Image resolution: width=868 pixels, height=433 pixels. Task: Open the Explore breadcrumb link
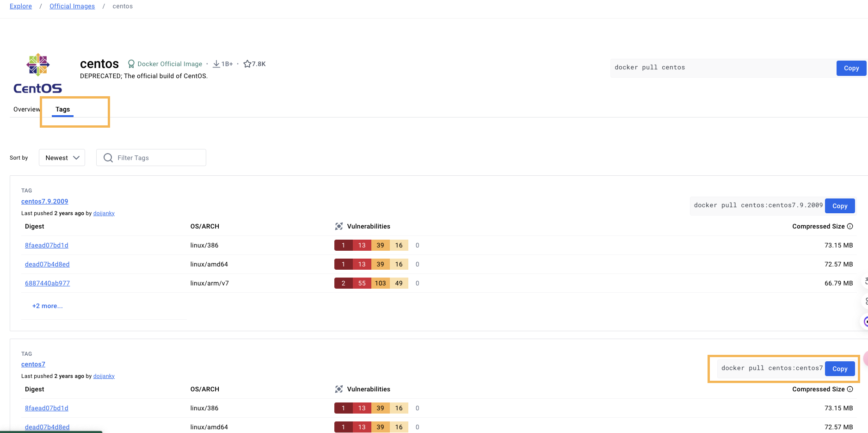(x=21, y=6)
